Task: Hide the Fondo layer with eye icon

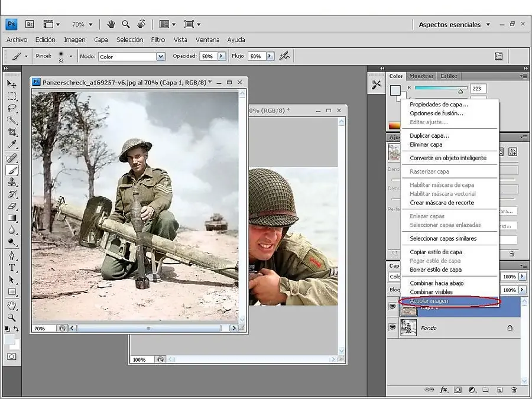Action: 392,327
